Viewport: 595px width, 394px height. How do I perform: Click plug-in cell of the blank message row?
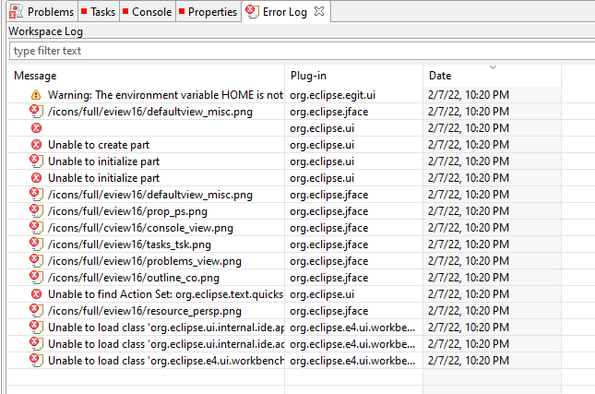(322, 128)
